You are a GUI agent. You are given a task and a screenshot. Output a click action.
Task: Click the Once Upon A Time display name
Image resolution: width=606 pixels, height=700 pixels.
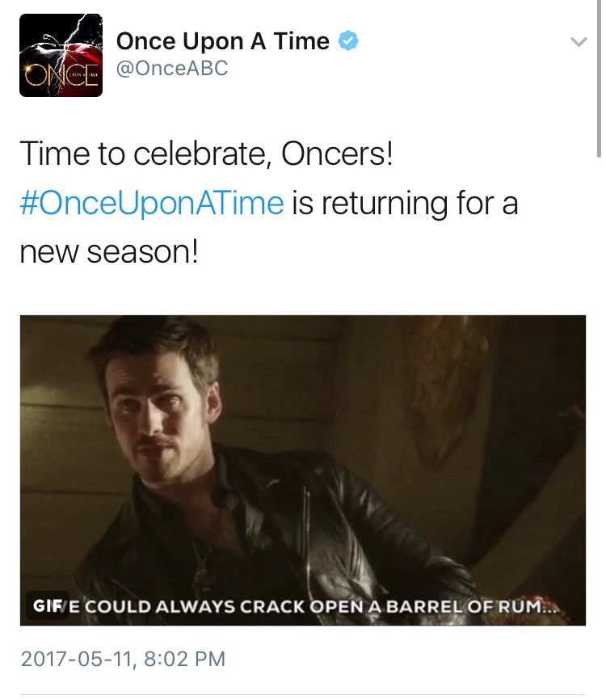223,41
